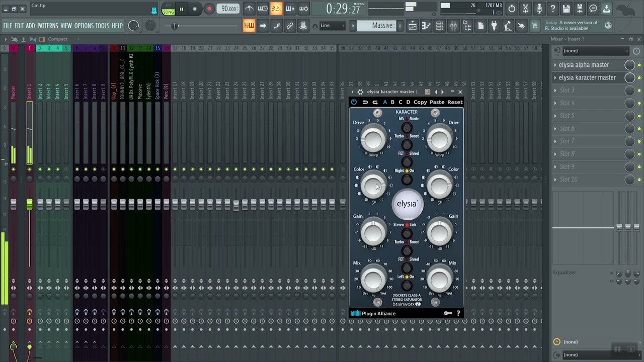The width and height of the screenshot is (644, 362).
Task: Toggle the upper FET Shred switch
Action: (407, 162)
